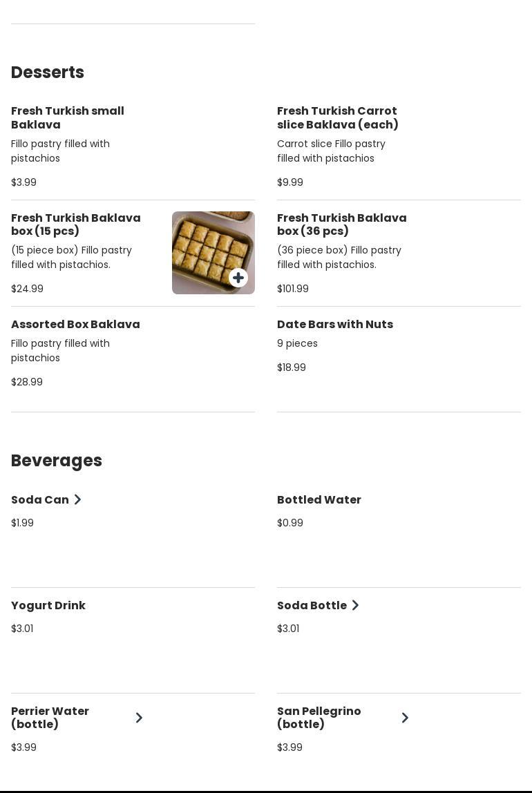Expand Soda Bottle options chevron

click(355, 605)
